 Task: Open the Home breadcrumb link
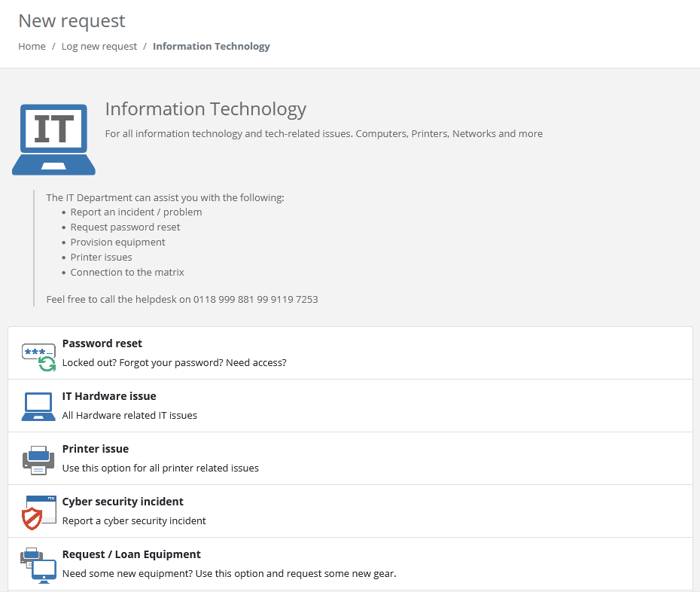click(32, 46)
